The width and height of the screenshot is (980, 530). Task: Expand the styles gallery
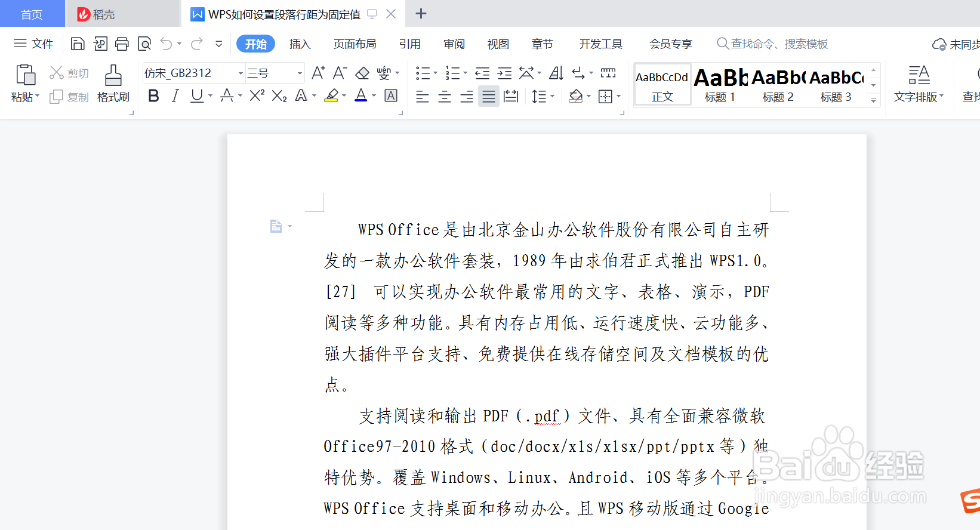[874, 100]
